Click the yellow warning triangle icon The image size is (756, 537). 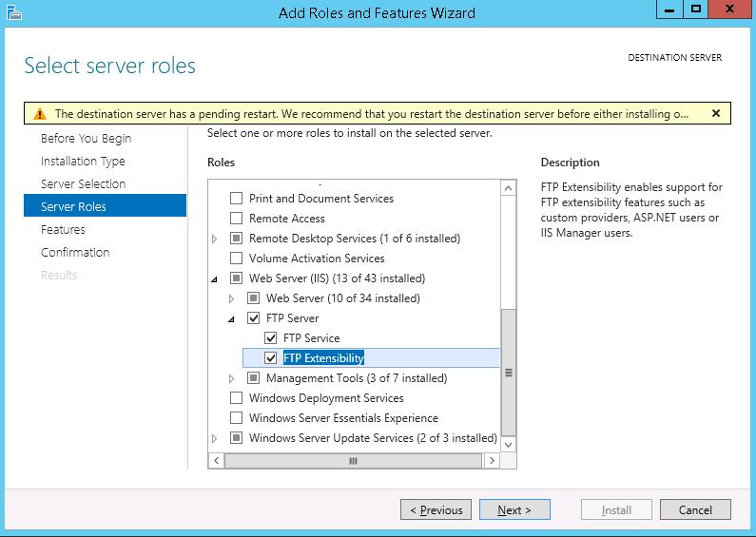(x=39, y=114)
